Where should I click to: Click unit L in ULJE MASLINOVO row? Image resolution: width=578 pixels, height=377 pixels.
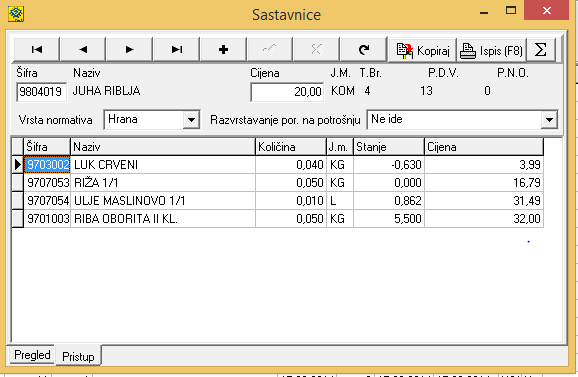coord(340,200)
